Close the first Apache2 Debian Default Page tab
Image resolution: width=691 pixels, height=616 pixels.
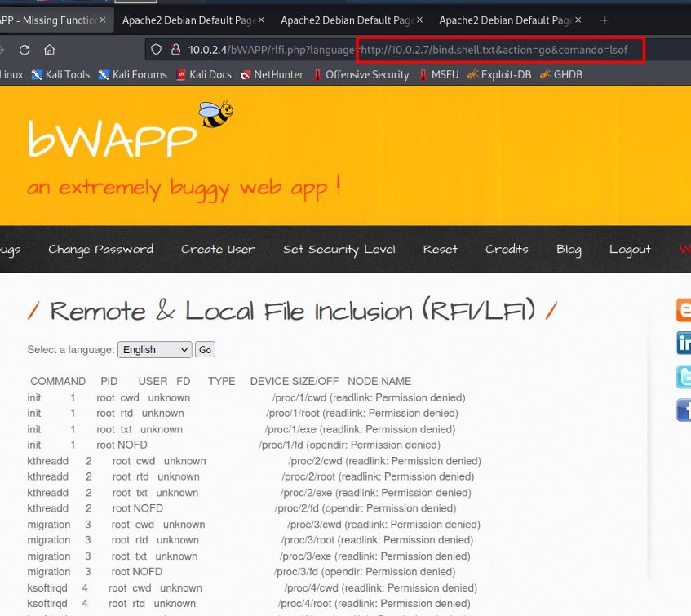261,20
